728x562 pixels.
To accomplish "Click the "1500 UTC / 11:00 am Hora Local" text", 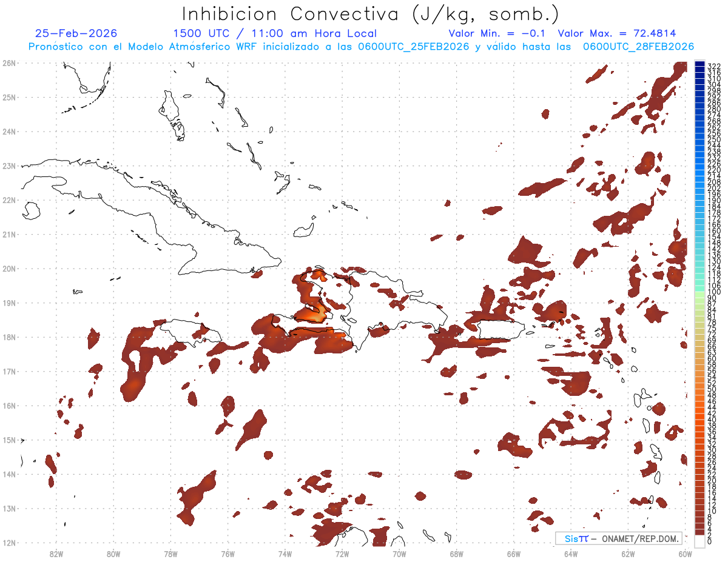I will click(275, 33).
